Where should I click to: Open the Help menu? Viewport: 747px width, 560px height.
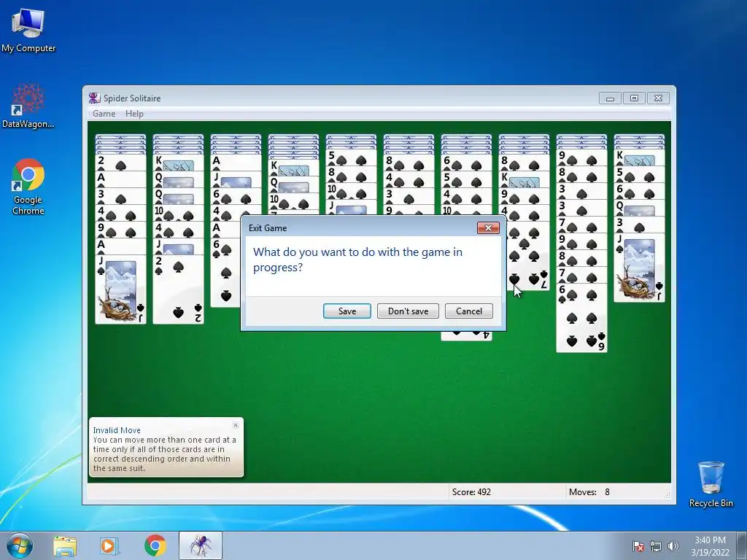134,113
